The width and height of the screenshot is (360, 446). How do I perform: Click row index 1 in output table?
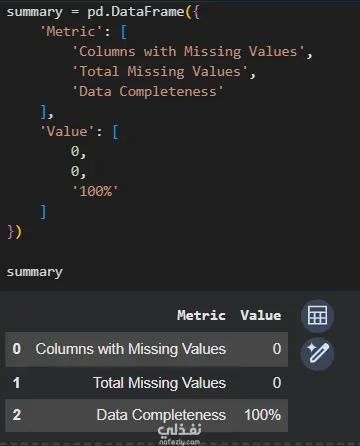click(x=16, y=383)
